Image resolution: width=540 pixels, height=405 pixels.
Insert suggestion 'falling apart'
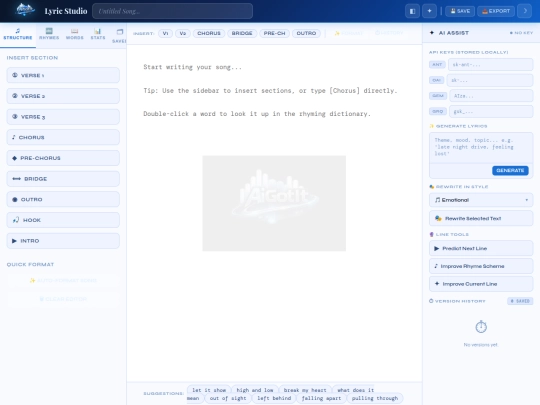pos(321,398)
